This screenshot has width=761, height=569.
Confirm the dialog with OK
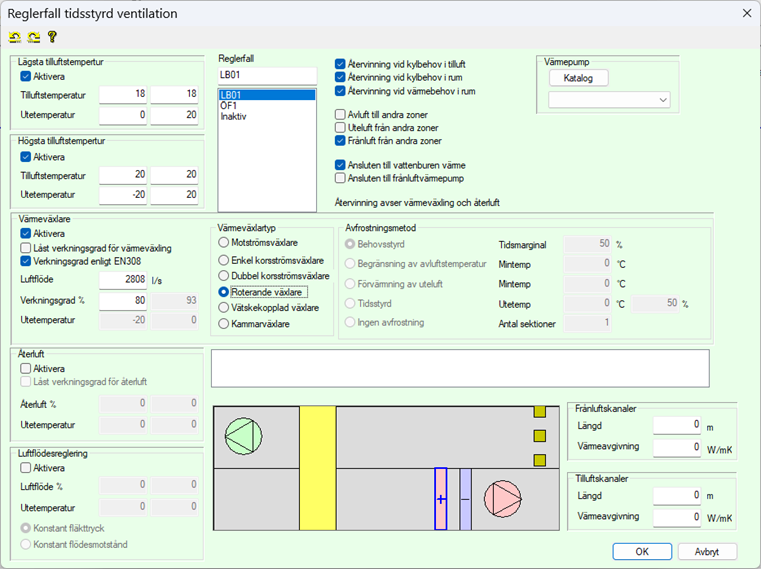(641, 551)
